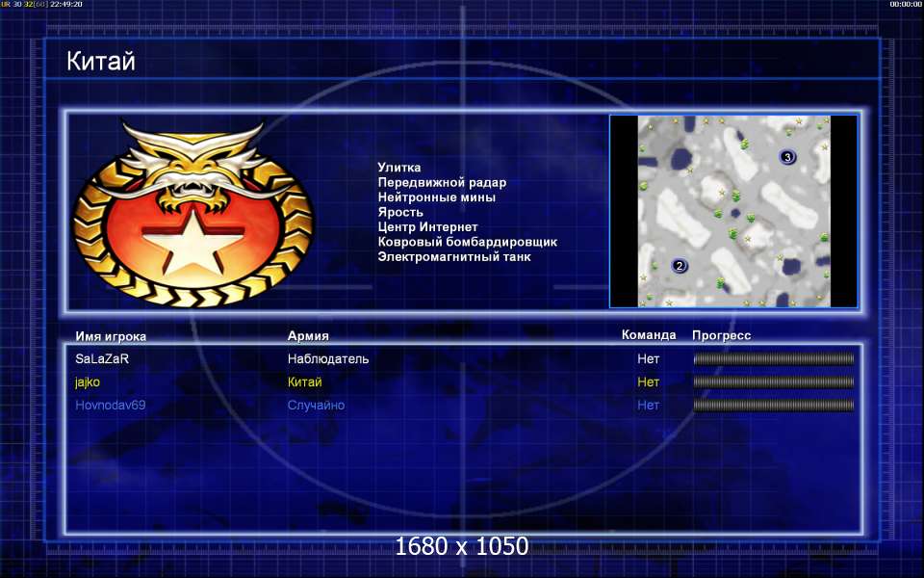Screen dimensions: 924x578
Task: Click Hovnodav69's Нет team cell
Action: pyautogui.click(x=648, y=406)
